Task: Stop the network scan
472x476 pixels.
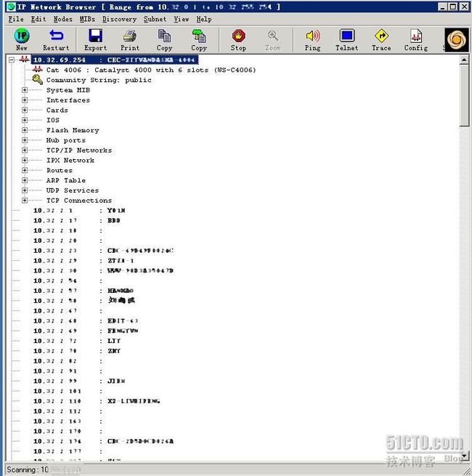Action: pyautogui.click(x=238, y=36)
